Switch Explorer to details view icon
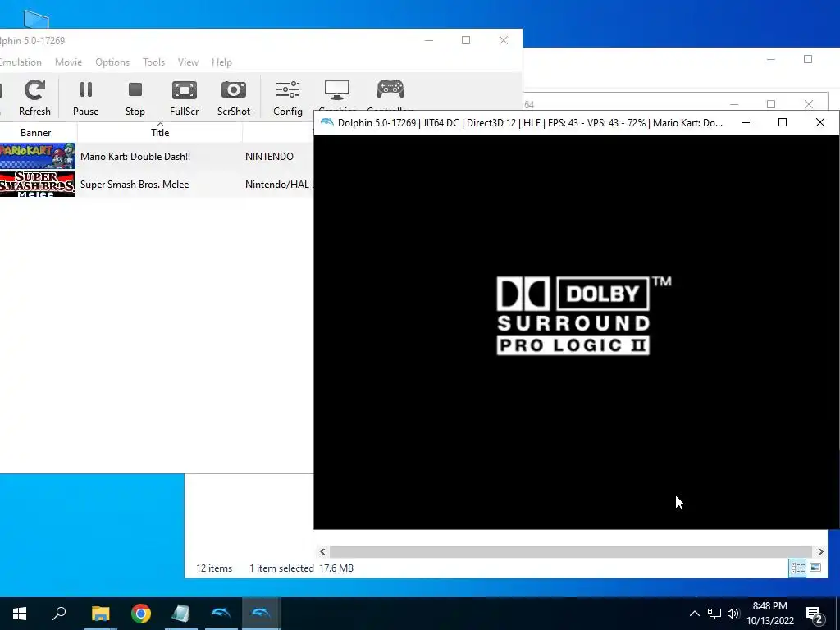 [797, 568]
